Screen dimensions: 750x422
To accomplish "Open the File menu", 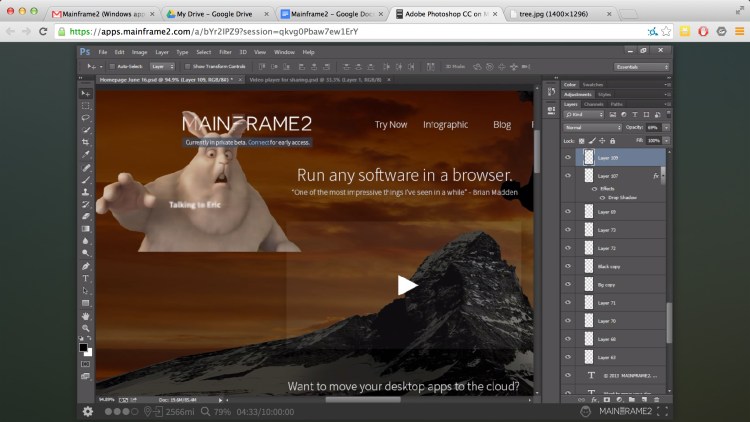I will (102, 52).
